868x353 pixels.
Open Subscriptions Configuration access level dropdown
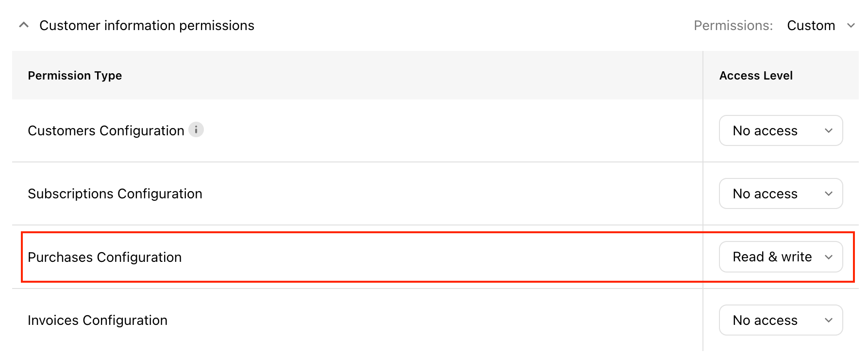781,193
